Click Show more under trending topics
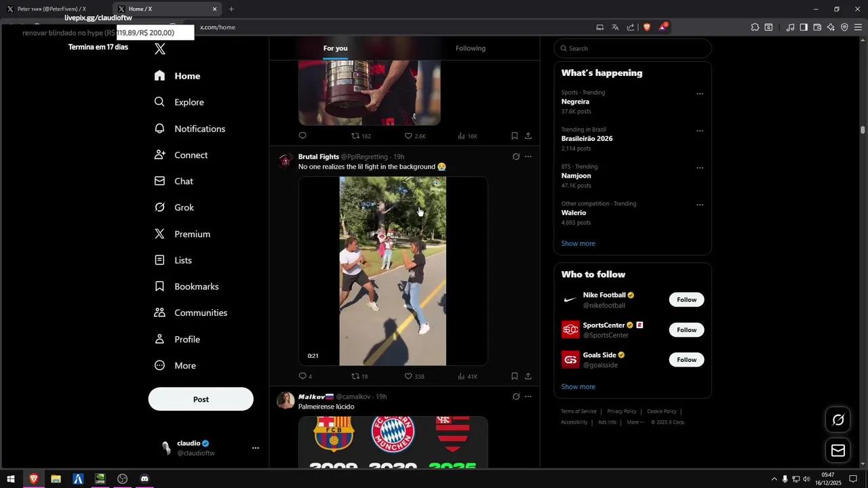Image resolution: width=868 pixels, height=488 pixels. (x=578, y=243)
